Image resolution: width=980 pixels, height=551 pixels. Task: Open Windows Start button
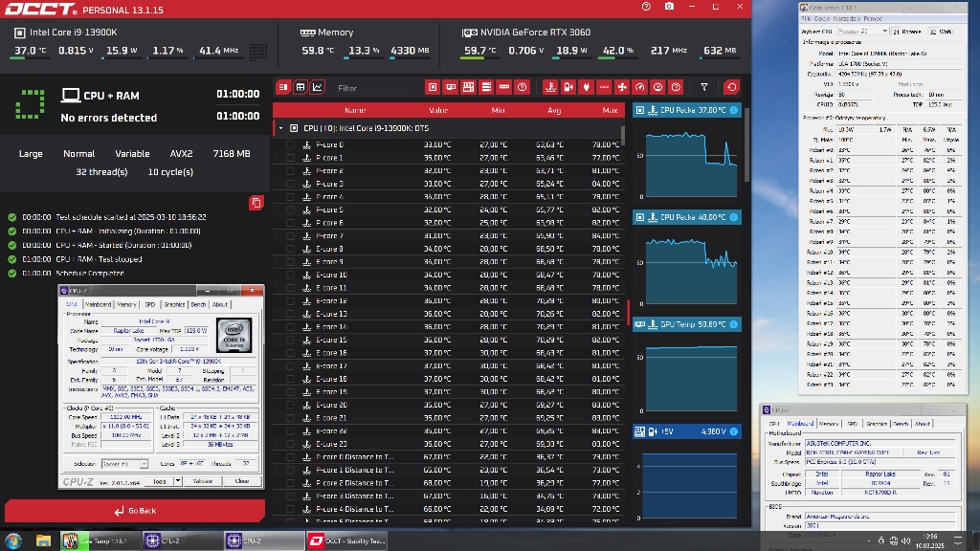tap(13, 540)
